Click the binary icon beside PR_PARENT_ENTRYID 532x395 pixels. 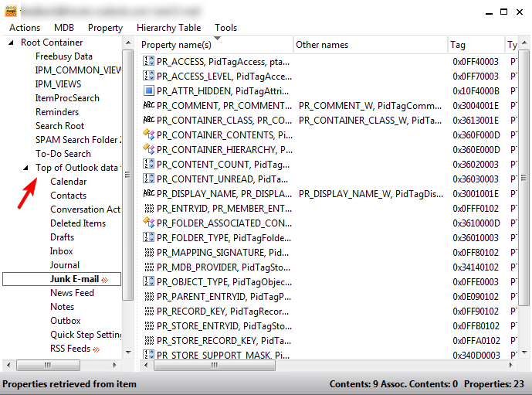pyautogui.click(x=149, y=296)
